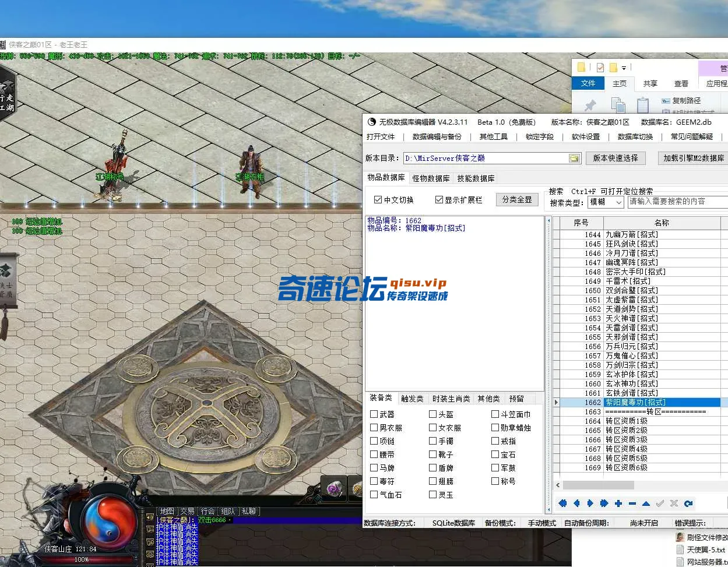Toggle 中文切换 checkbox
Screen dimensions: 728x567
[x=378, y=200]
